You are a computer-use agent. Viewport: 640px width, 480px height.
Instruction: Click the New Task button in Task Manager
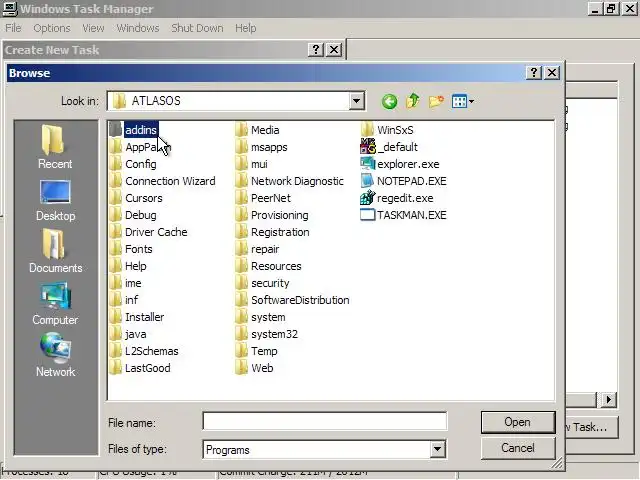click(591, 427)
